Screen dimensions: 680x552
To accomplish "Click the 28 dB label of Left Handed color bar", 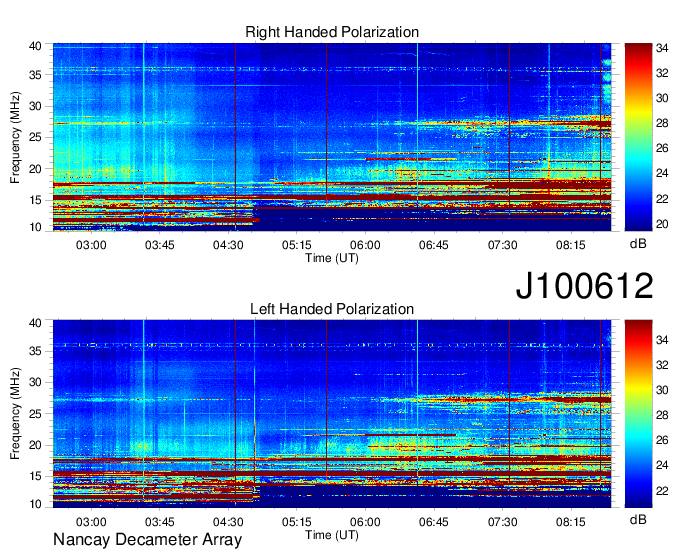I will pyautogui.click(x=662, y=415).
